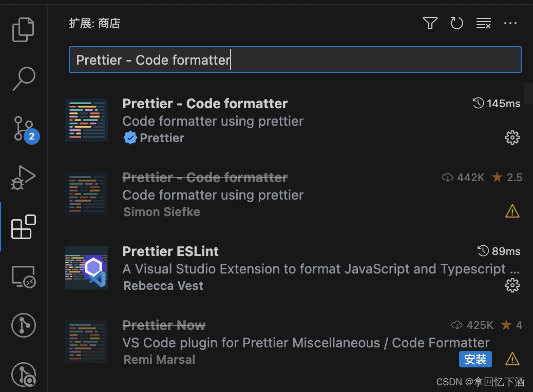533x392 pixels.
Task: Click inside the extensions search input field
Action: coord(295,60)
